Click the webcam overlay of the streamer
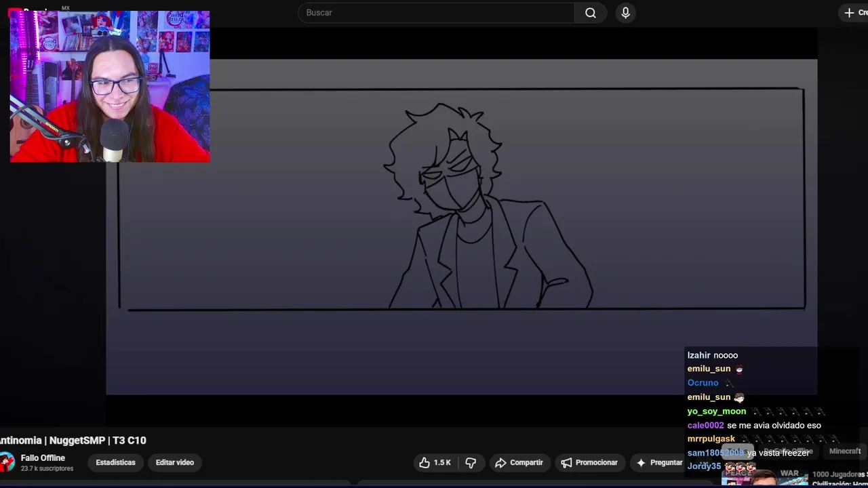 click(110, 86)
